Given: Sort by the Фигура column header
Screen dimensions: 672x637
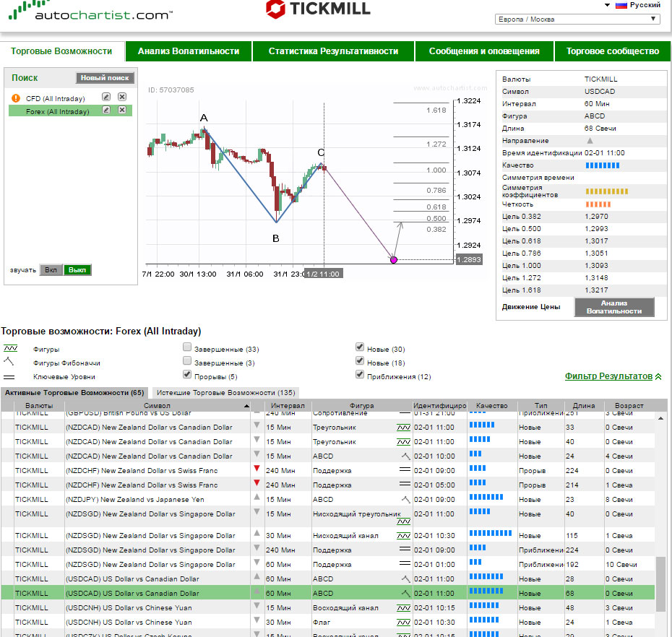Looking at the screenshot, I should point(361,405).
